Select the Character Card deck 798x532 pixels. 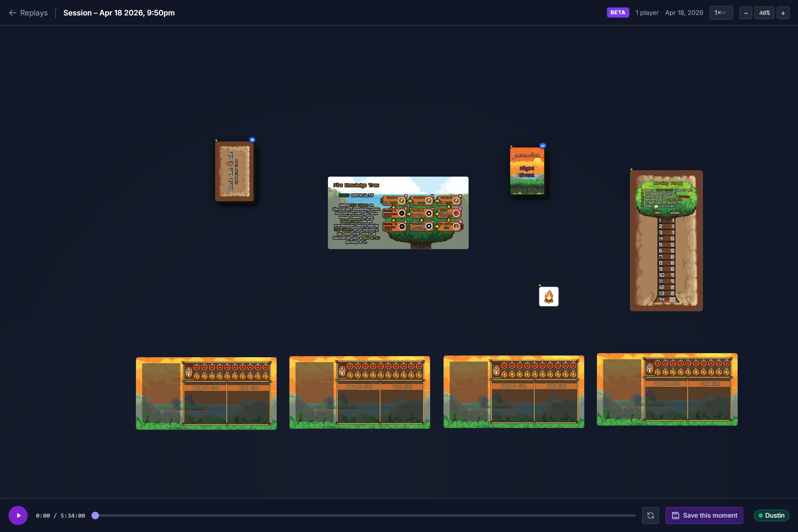235,172
